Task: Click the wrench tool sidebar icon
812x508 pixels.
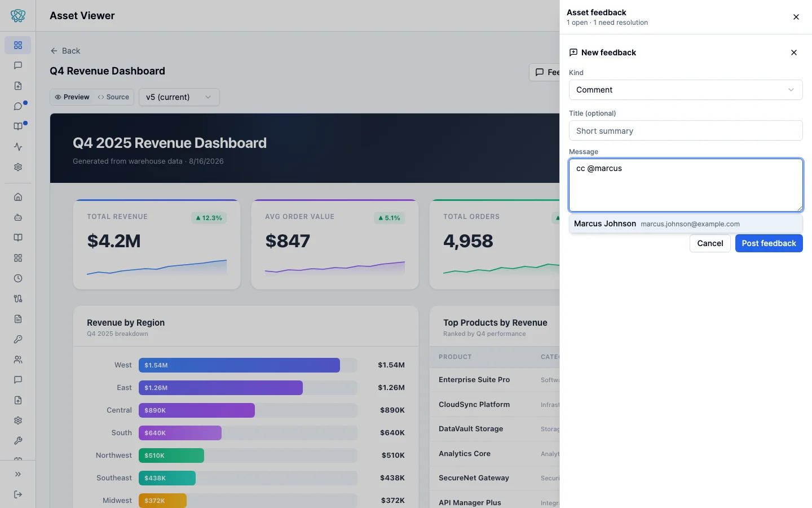Action: (x=18, y=441)
